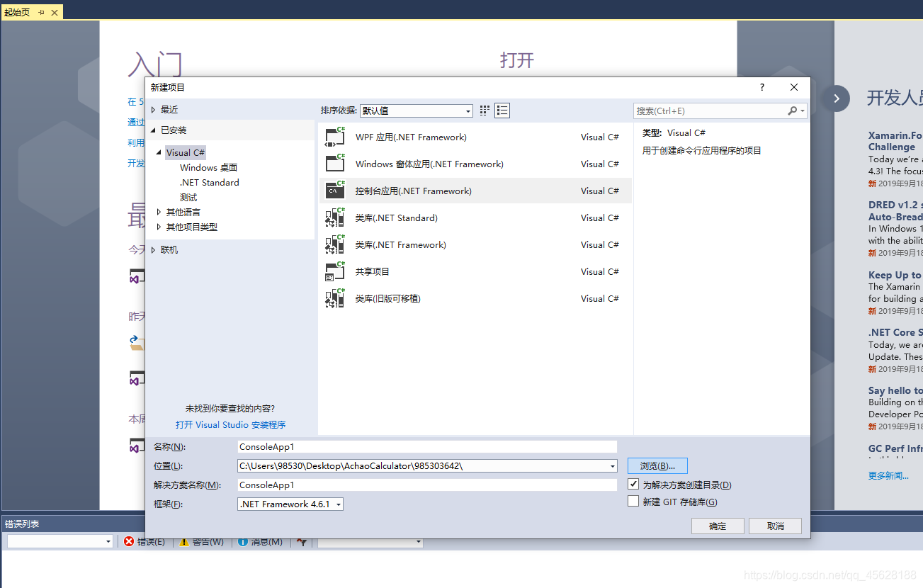923x588 pixels.
Task: Collapse the Visual C# tree node
Action: (x=159, y=152)
